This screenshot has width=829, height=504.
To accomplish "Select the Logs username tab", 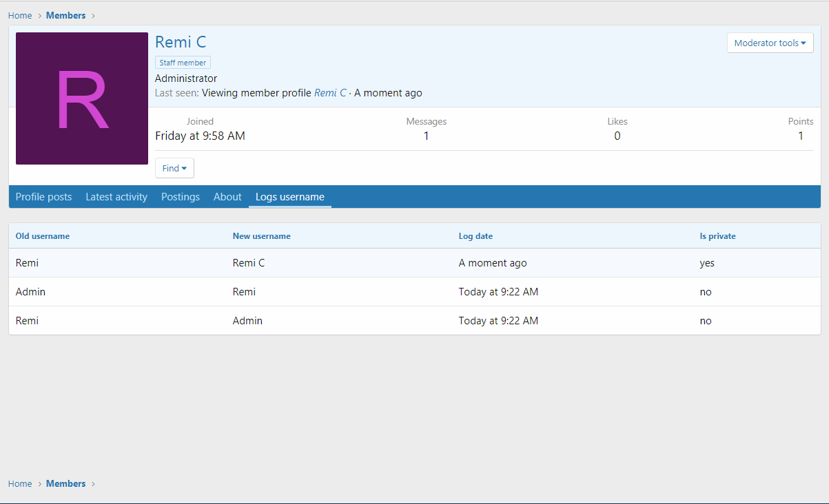I will tap(289, 197).
